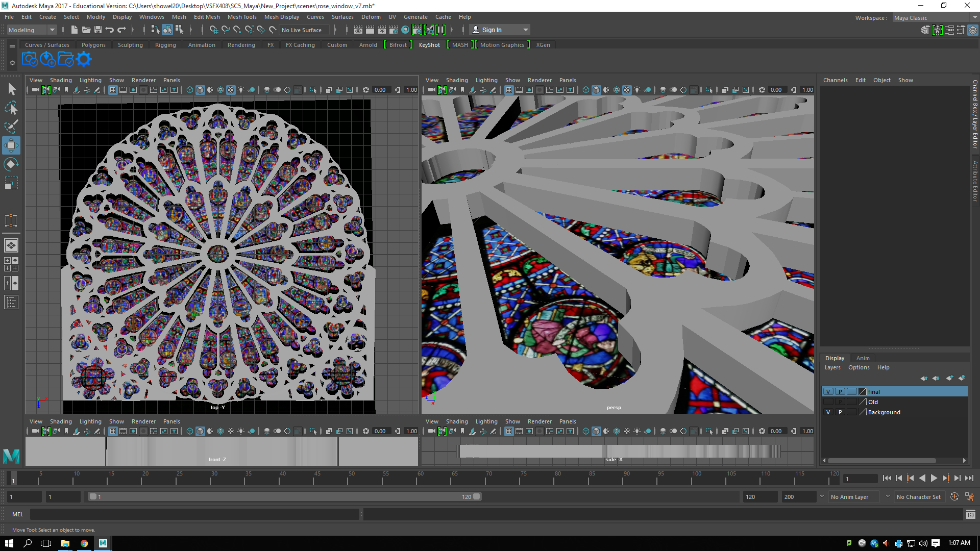Open Mesh Tools menu
980x551 pixels.
tap(242, 17)
